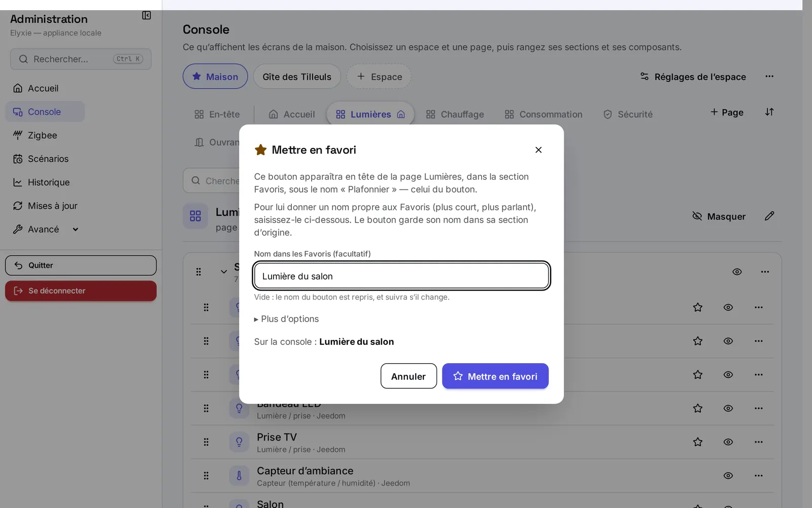
Task: Expand the Avancé sidebar menu
Action: point(45,229)
